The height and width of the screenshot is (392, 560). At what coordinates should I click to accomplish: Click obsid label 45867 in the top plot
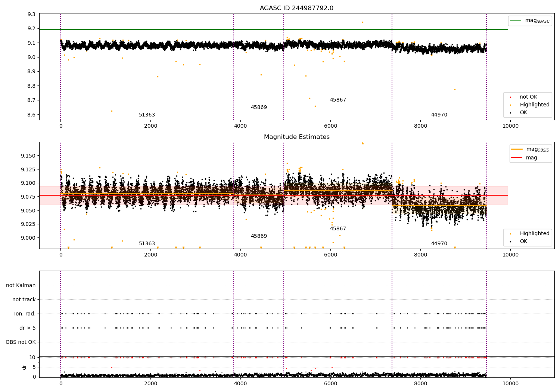(x=338, y=100)
